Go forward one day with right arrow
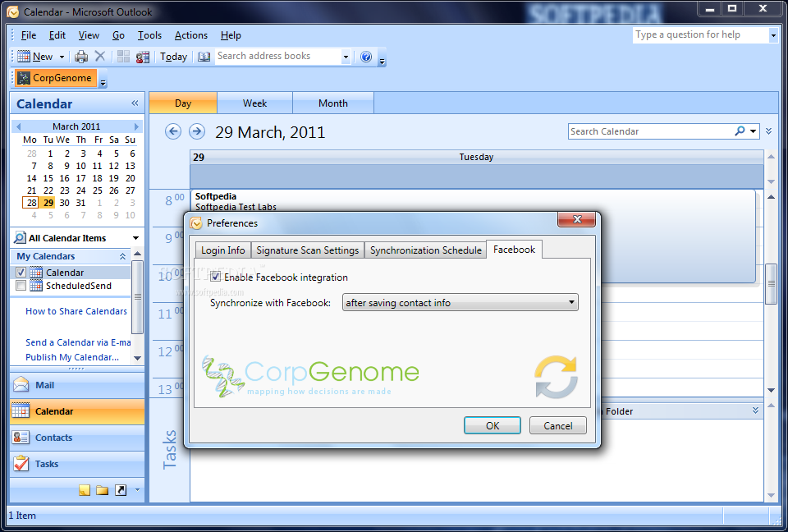Image resolution: width=788 pixels, height=532 pixels. 196,131
